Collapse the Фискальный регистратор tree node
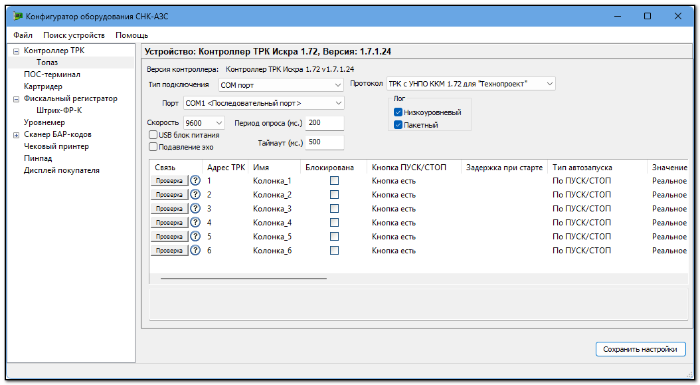700x385 pixels. pos(16,99)
